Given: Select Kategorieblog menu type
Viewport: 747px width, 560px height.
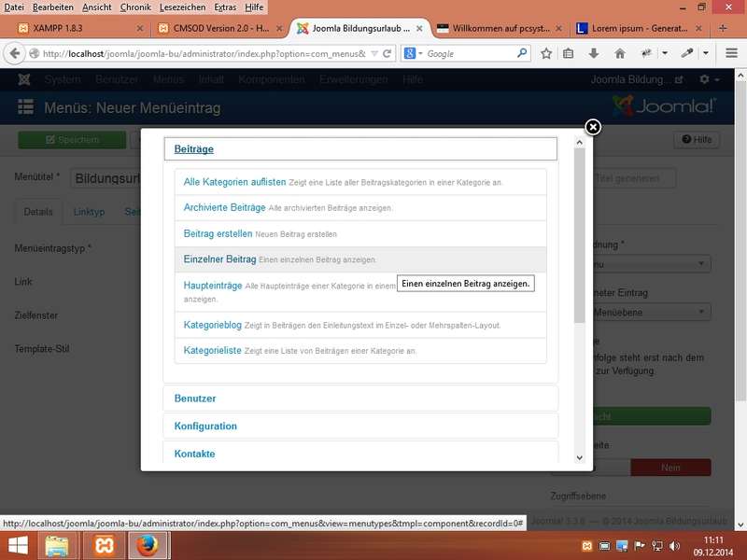Looking at the screenshot, I should tap(213, 325).
